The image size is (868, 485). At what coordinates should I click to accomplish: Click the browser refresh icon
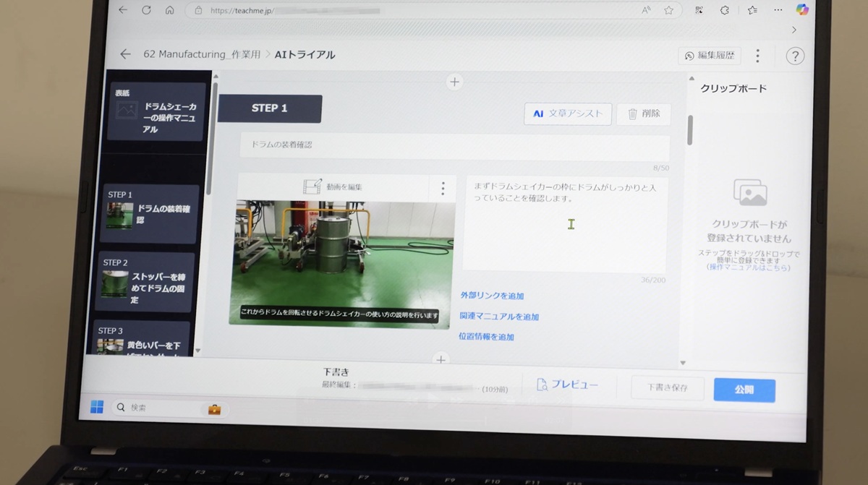click(146, 10)
